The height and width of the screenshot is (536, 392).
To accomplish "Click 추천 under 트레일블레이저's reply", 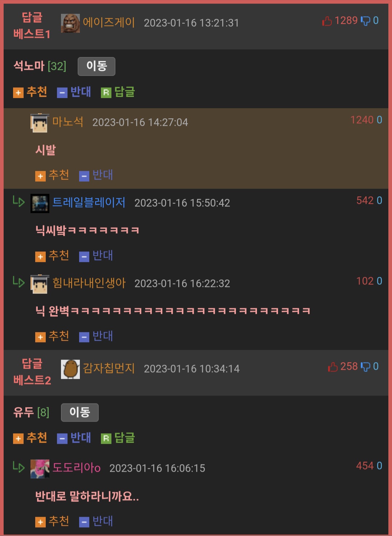I will (52, 256).
